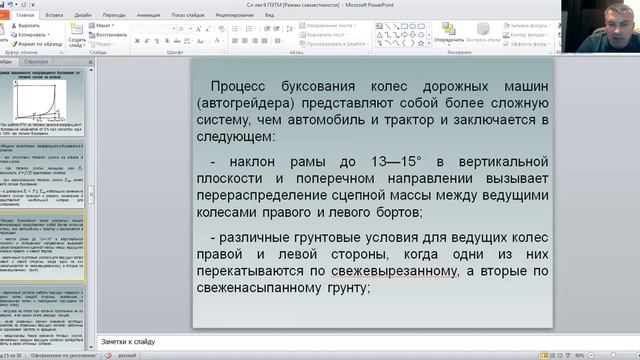Viewport: 640px width, 360px height.
Task: Open the Макет layout dropdown
Action: 102,25
